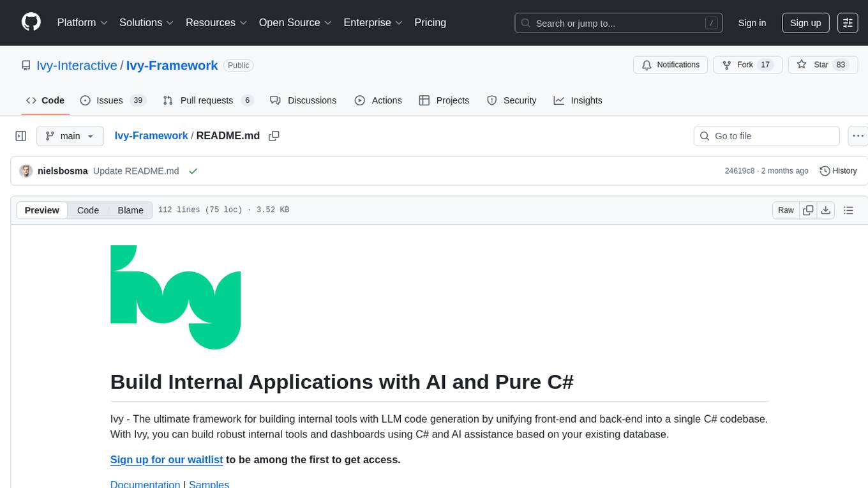The height and width of the screenshot is (488, 868).
Task: Open the Ivy-Framework repository link
Action: (x=172, y=65)
